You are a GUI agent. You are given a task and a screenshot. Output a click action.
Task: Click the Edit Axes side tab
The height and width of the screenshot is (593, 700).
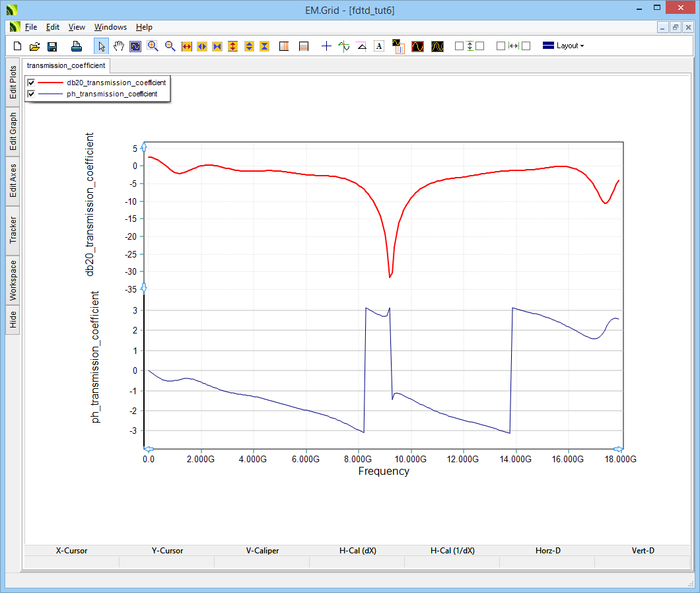pos(13,181)
